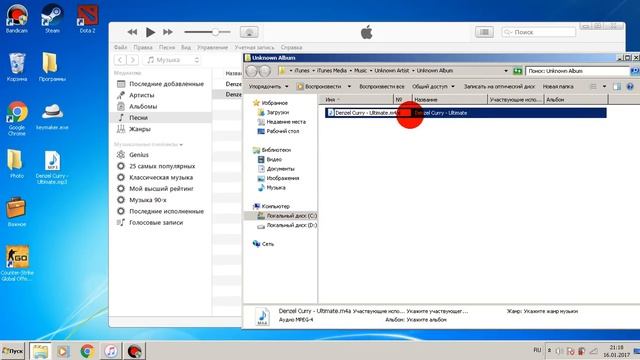
Task: Open the Песня menu in iTunes
Action: (167, 47)
